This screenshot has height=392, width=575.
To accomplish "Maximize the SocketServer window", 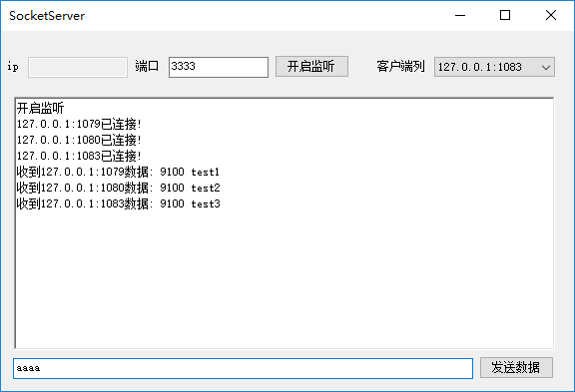I will (505, 15).
